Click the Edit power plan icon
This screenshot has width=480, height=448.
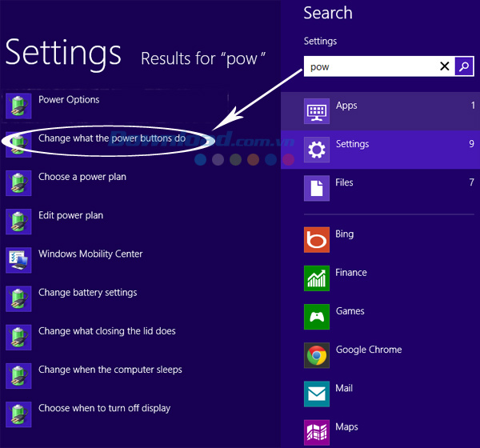18,222
